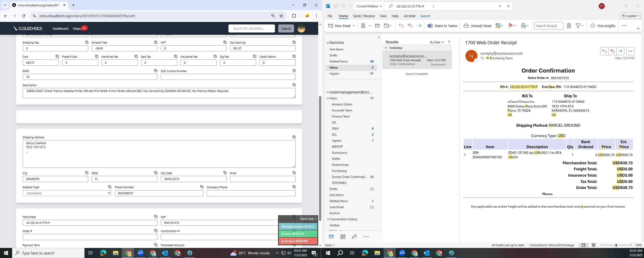The image size is (644, 258).
Task: Open Current Mailbox scope dropdown
Action: click(x=369, y=6)
